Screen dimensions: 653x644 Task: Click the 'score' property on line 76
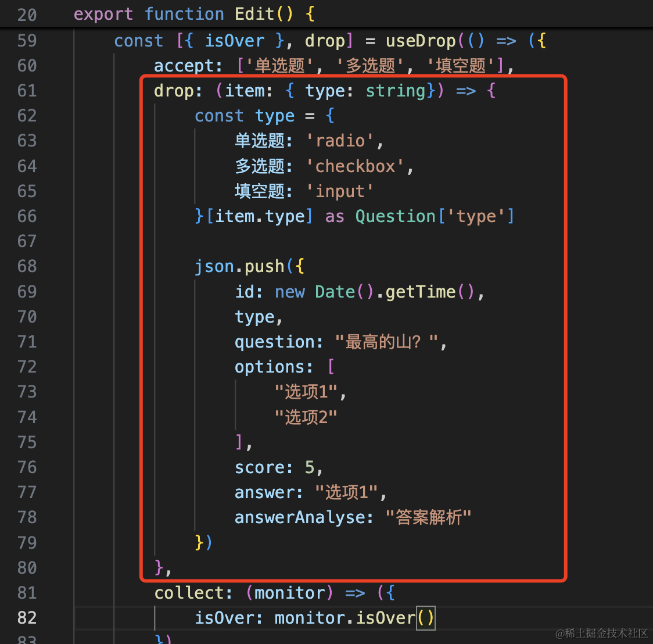coord(259,467)
